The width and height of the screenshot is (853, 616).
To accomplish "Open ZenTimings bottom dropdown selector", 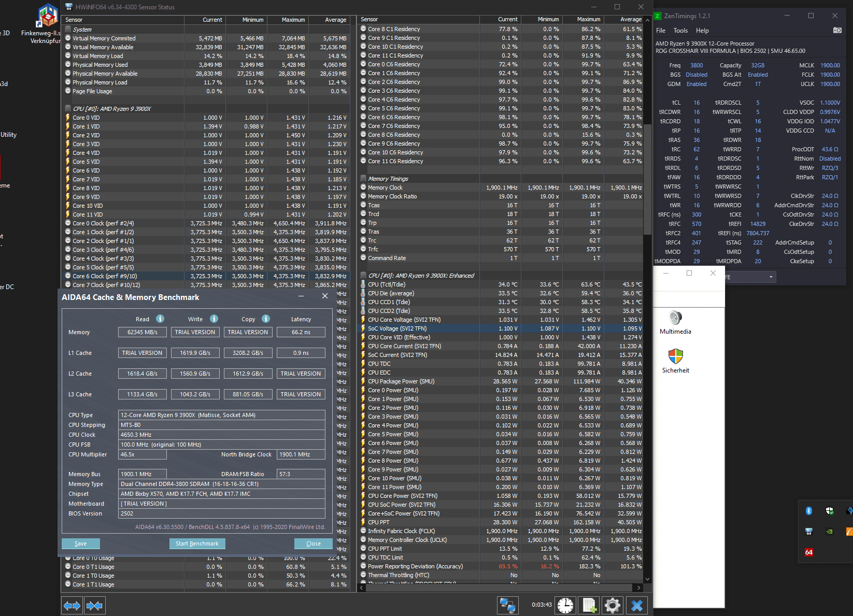I will [750, 277].
